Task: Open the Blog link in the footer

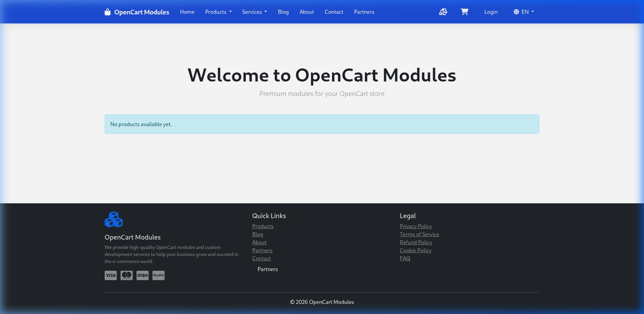Action: click(258, 234)
